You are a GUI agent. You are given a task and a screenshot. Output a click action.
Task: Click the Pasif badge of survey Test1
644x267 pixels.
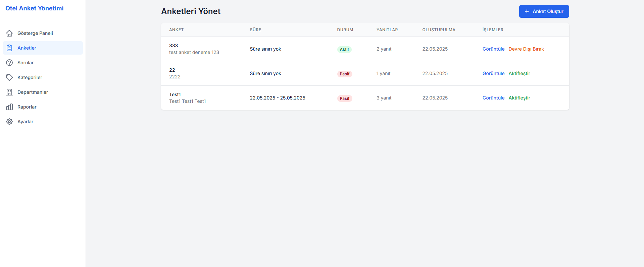tap(345, 98)
